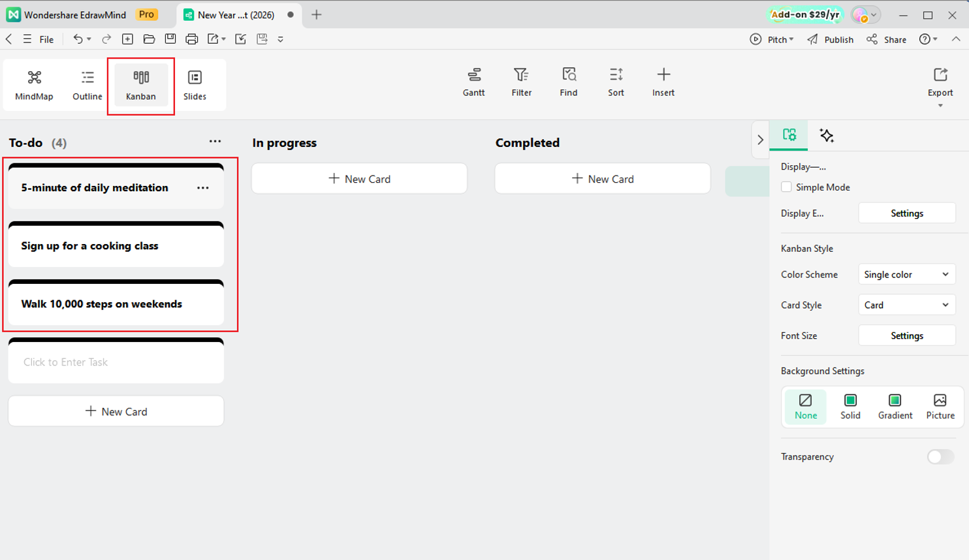Viewport: 969px width, 560px height.
Task: Click Font Size Settings button
Action: 906,335
